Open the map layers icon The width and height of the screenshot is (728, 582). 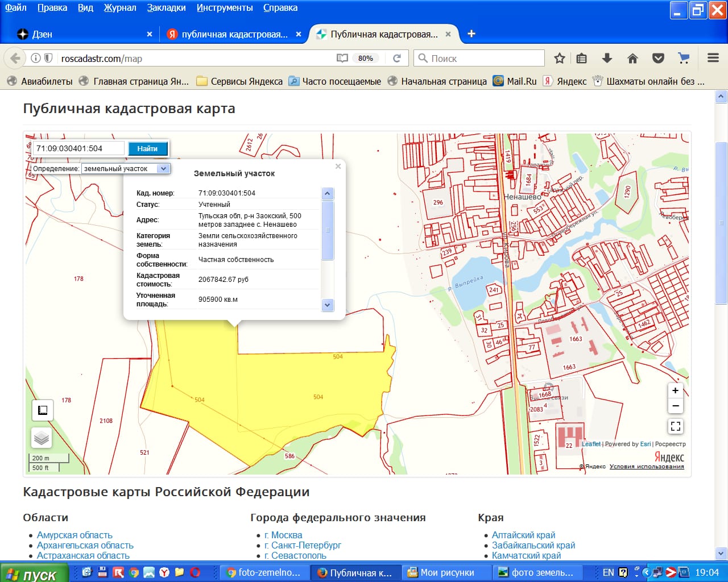42,438
